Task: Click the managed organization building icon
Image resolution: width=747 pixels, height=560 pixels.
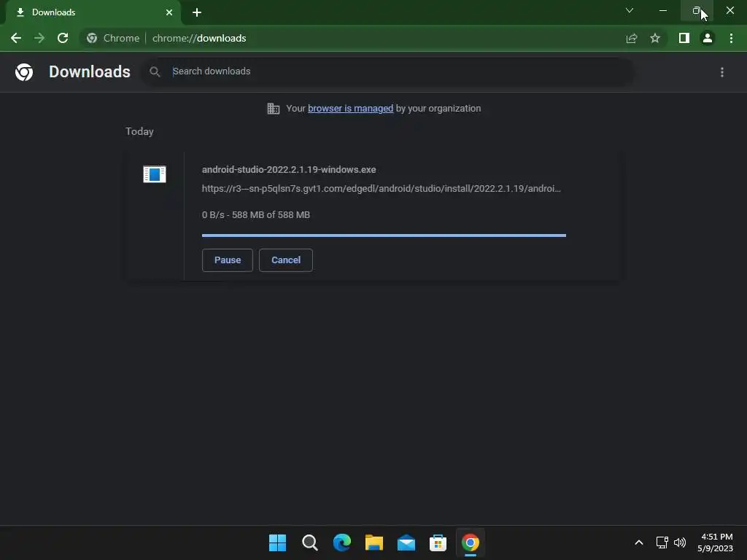Action: pos(274,109)
